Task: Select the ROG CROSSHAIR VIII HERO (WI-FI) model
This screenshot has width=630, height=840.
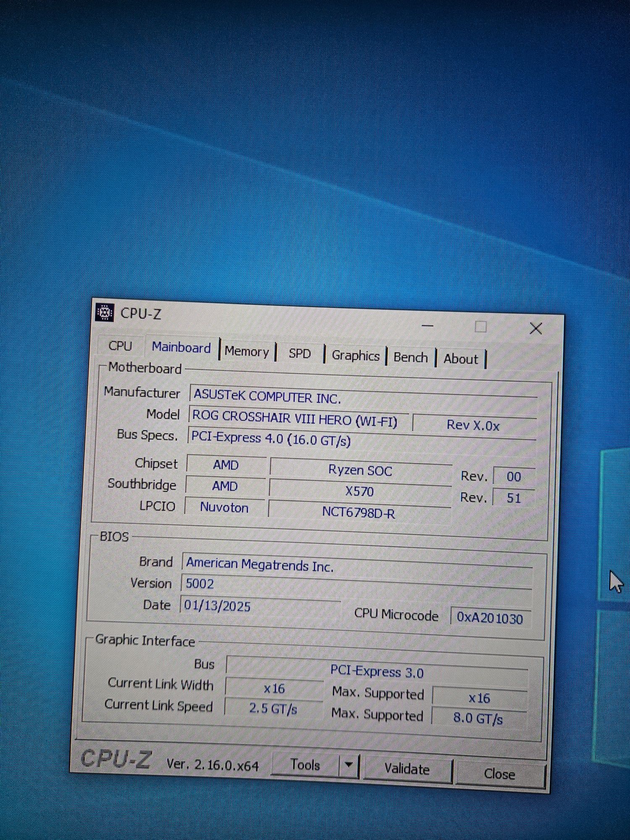Action: pos(298,419)
